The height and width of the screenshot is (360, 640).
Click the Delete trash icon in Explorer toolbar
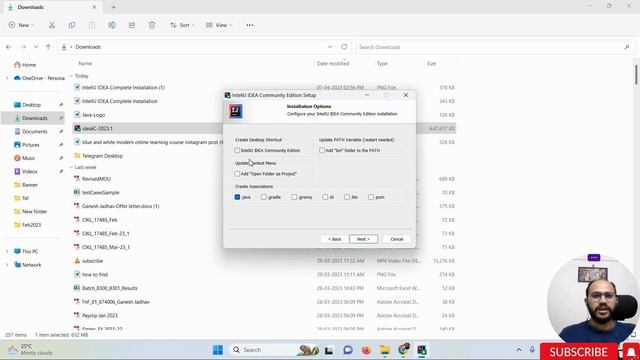pos(152,25)
